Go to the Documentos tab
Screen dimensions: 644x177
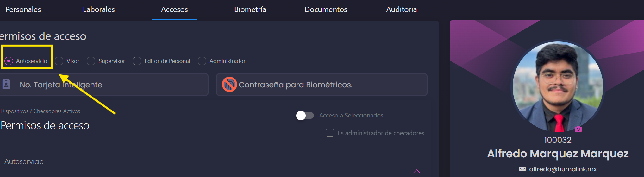click(x=326, y=9)
